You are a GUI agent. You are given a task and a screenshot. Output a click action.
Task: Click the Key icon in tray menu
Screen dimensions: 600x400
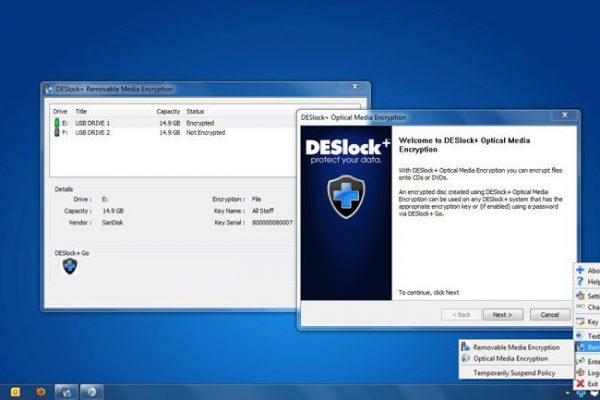(x=581, y=322)
